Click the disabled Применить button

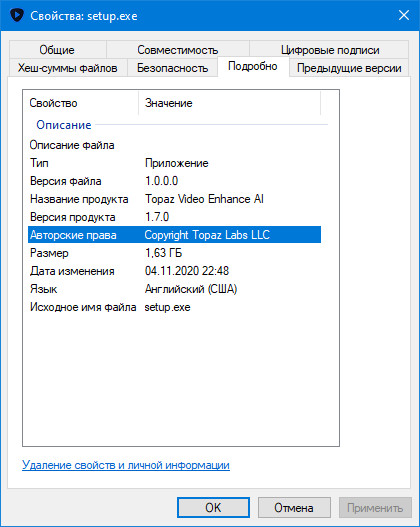[x=375, y=508]
